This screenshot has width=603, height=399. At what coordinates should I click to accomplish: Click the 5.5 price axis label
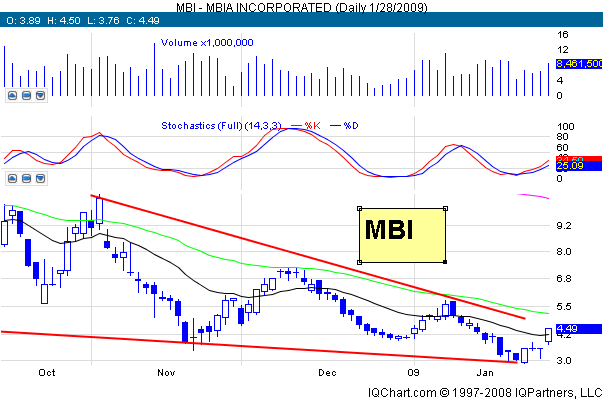pyautogui.click(x=564, y=307)
